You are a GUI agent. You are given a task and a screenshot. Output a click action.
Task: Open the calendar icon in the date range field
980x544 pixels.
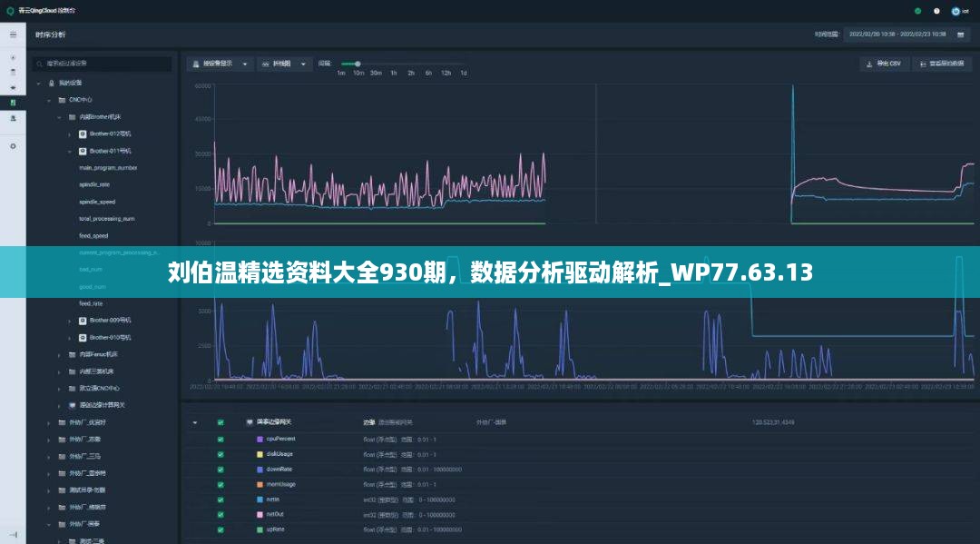pyautogui.click(x=961, y=35)
